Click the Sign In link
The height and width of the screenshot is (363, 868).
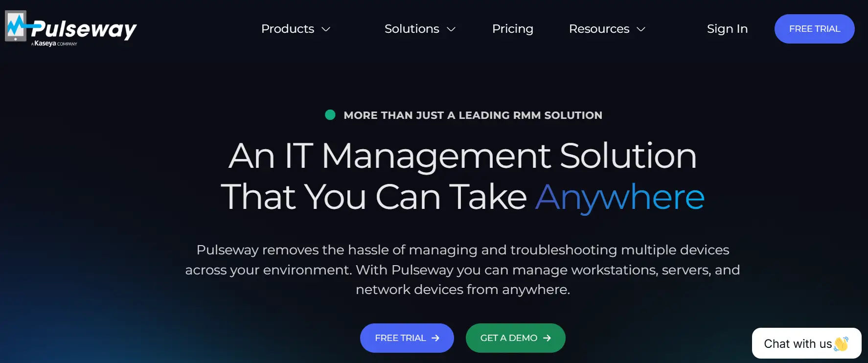pyautogui.click(x=727, y=29)
